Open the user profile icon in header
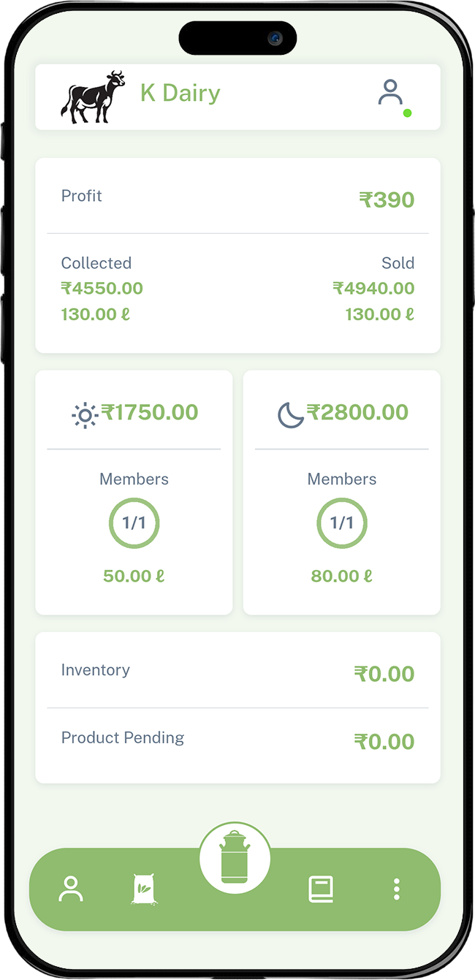Viewport: 475px width, 980px height. click(391, 93)
